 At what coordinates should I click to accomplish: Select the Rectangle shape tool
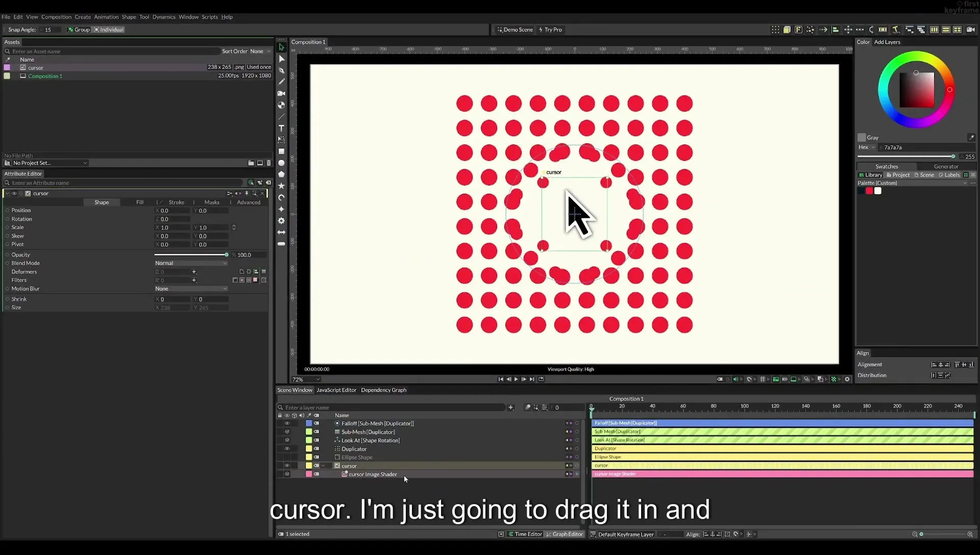click(281, 152)
